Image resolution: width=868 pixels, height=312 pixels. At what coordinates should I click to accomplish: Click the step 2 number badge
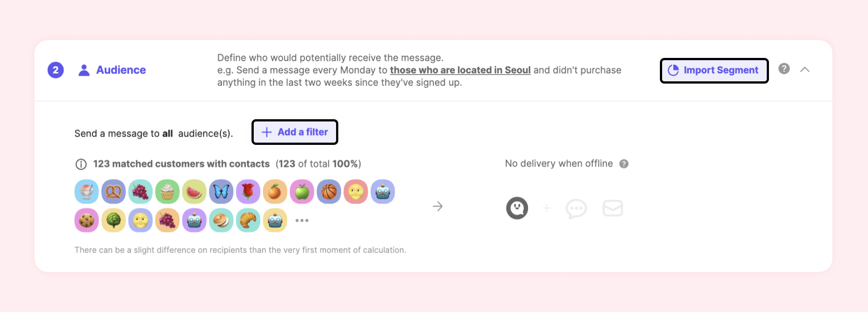(56, 70)
